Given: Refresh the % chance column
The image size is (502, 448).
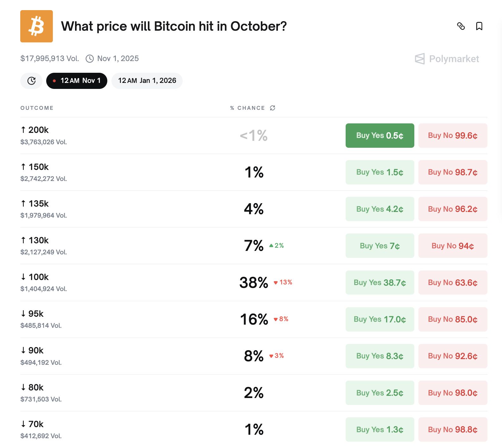Looking at the screenshot, I should pyautogui.click(x=273, y=108).
